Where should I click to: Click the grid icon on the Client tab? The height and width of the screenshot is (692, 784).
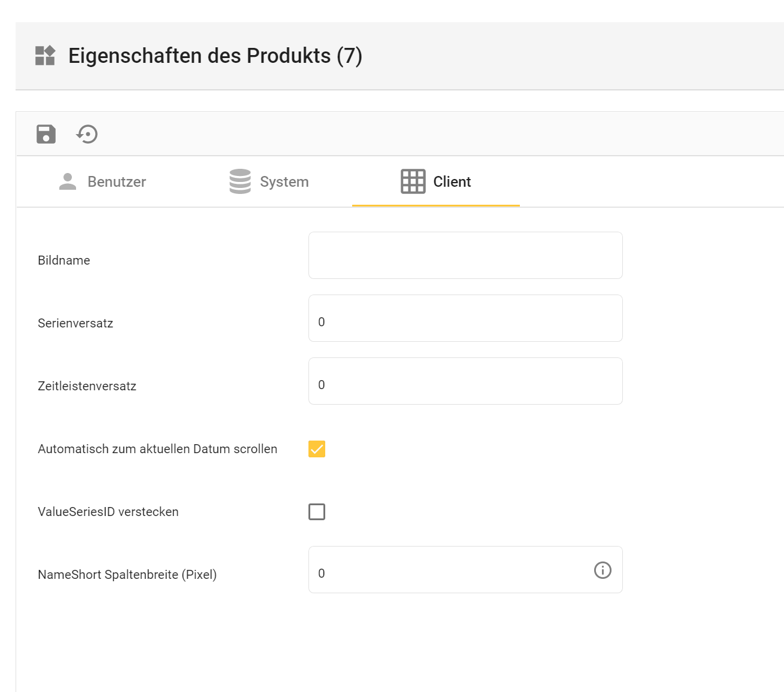(413, 181)
